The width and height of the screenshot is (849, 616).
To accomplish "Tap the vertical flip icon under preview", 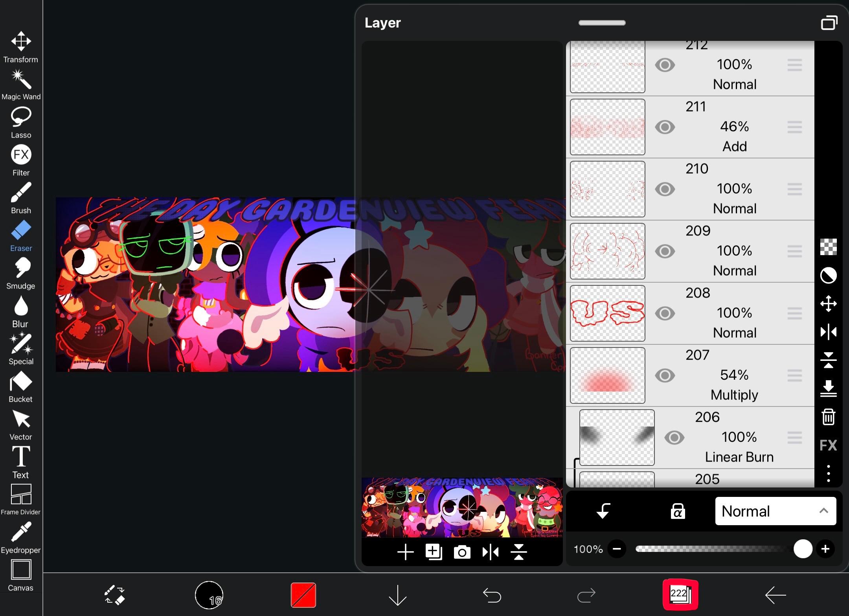I will click(x=518, y=552).
